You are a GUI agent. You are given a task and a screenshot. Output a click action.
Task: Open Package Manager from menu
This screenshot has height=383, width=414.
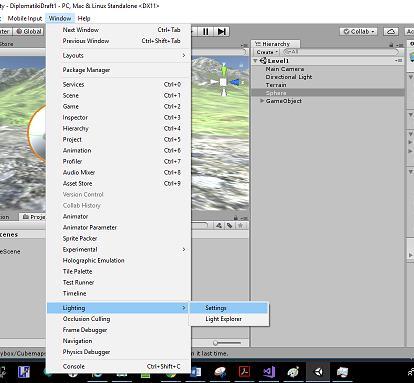pos(119,70)
